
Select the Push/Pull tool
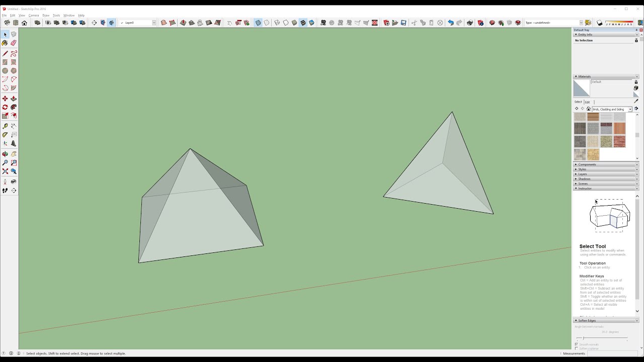[x=14, y=99]
